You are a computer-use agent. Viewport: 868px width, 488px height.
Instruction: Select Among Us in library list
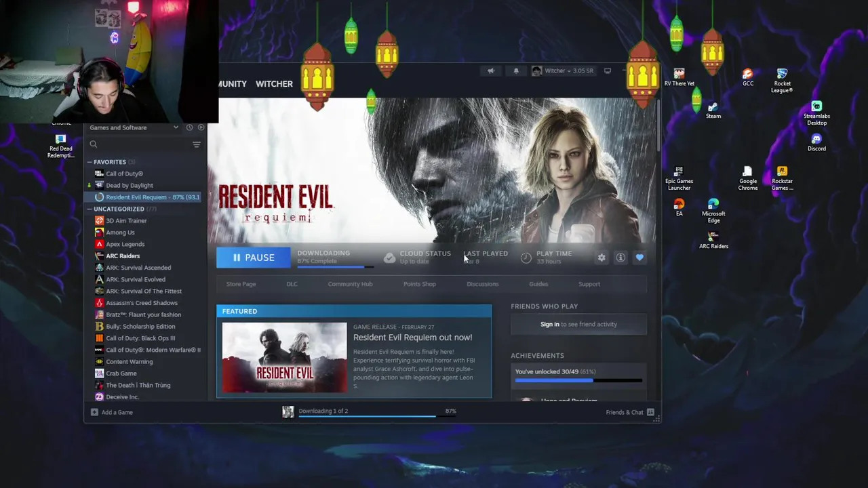click(x=120, y=232)
